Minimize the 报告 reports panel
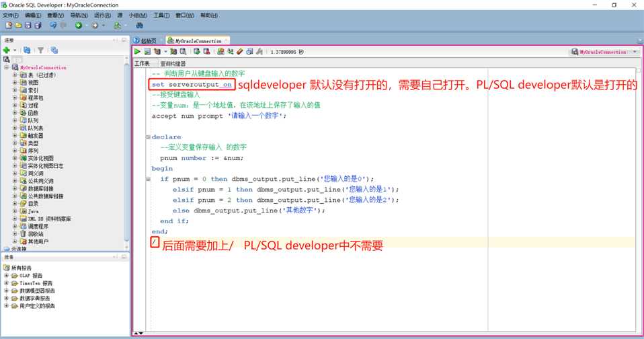Screen dimensions: 644x339 click(124, 257)
